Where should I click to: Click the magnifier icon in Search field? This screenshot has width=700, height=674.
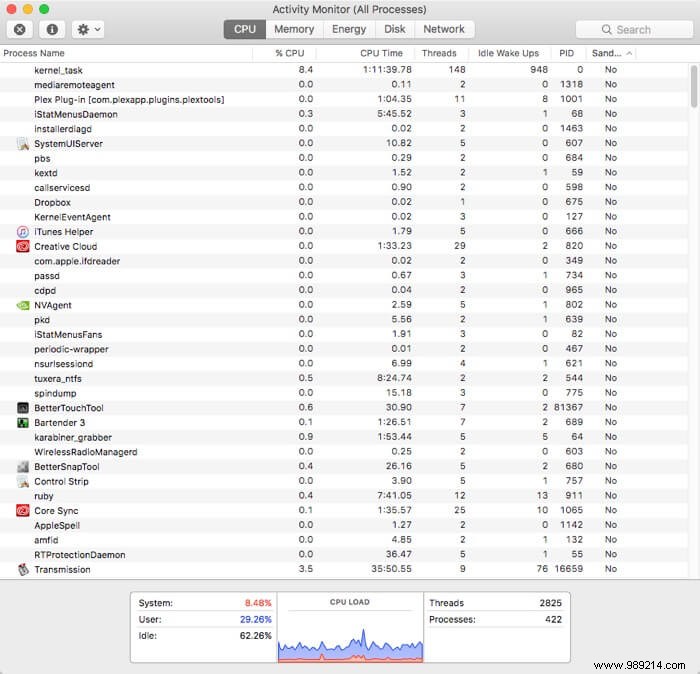coord(606,29)
